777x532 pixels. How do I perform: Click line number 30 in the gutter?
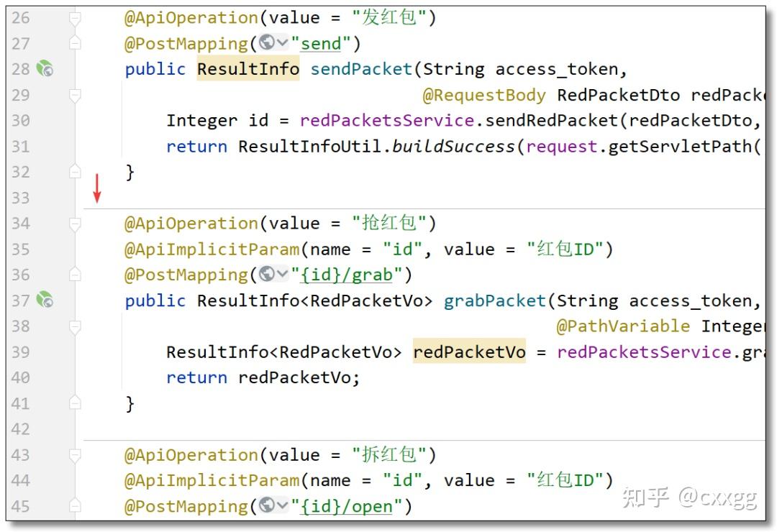pos(22,120)
